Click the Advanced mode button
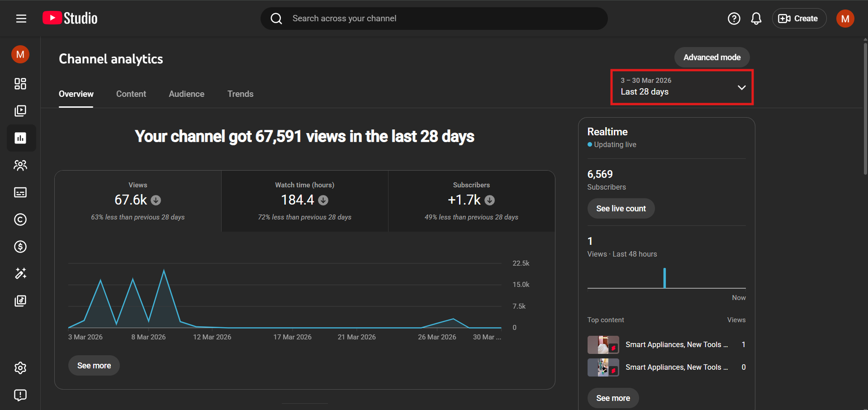This screenshot has width=868, height=410. click(x=711, y=57)
